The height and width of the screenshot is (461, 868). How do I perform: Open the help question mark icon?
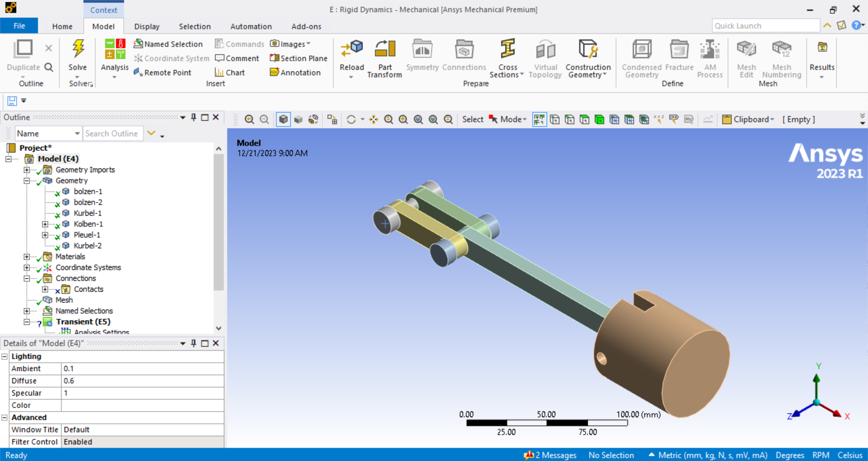[x=856, y=25]
